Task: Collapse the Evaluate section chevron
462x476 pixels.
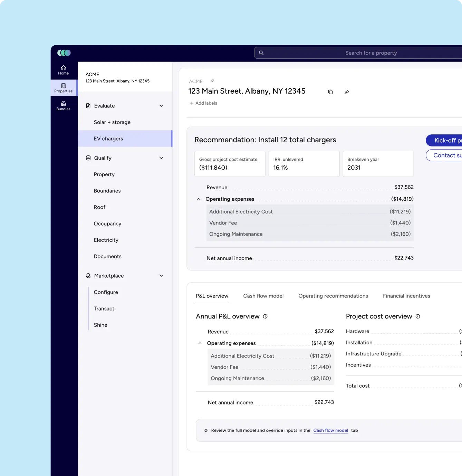Action: (161, 106)
